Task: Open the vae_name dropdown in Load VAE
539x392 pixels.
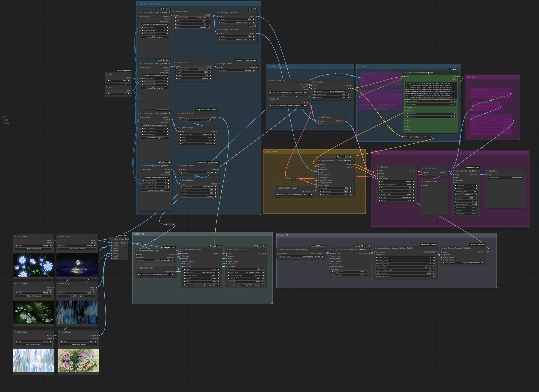Action: click(288, 105)
